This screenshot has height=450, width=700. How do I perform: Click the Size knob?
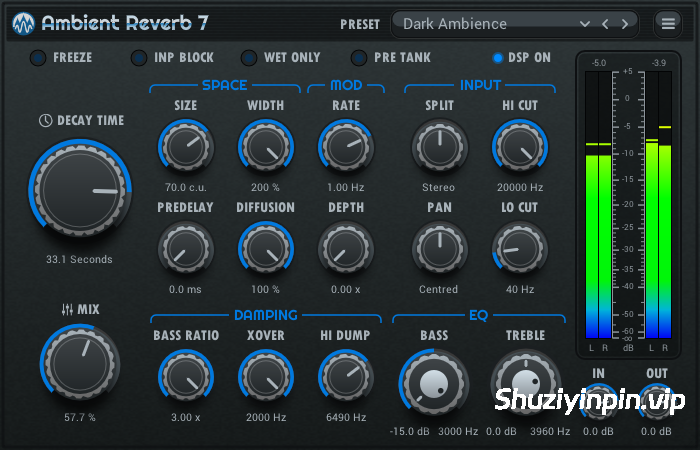[x=186, y=146]
